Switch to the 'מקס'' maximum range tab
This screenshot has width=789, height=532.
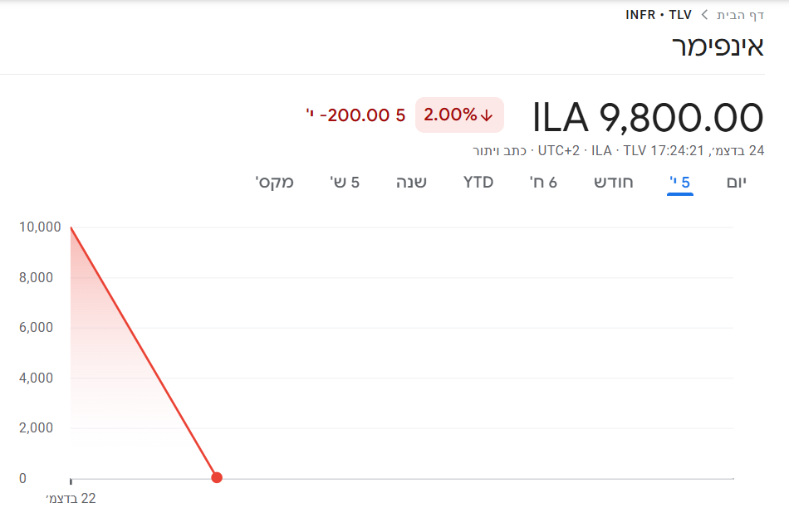275,182
